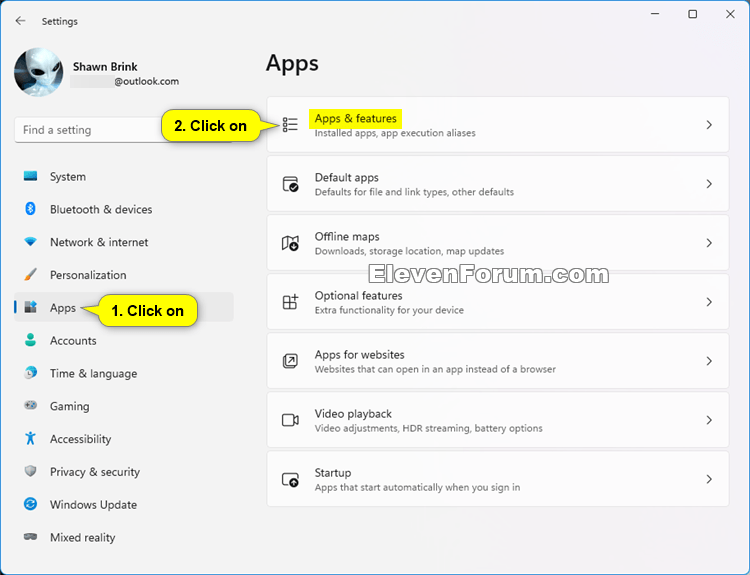The image size is (750, 575).
Task: Click the Accessibility figure icon
Action: coord(30,438)
